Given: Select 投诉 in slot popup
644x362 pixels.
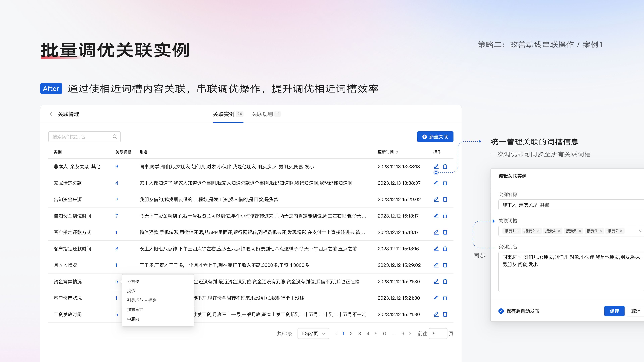Looking at the screenshot, I should point(131,291).
